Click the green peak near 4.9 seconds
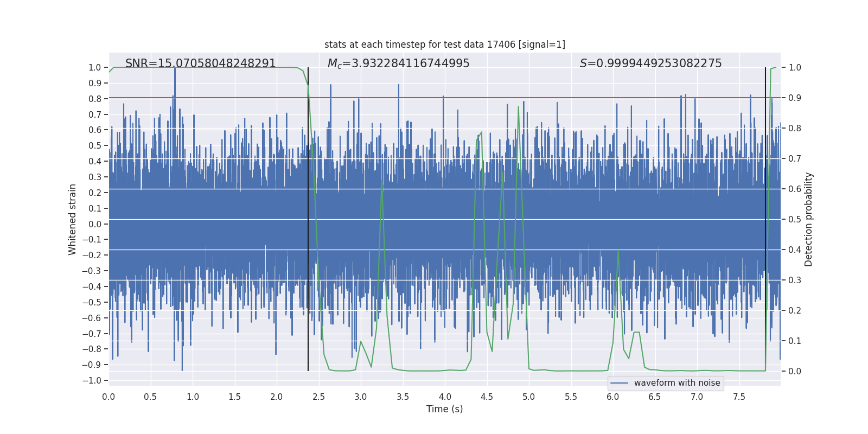The width and height of the screenshot is (868, 434). [518, 107]
